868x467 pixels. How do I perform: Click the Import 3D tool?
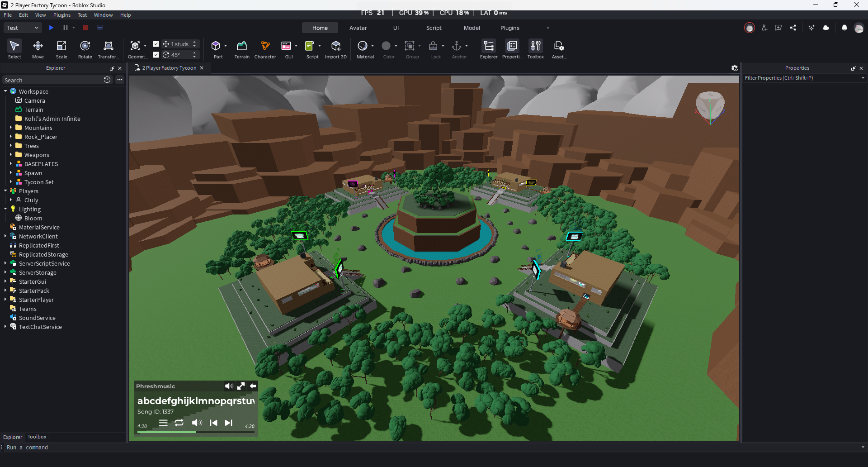(x=336, y=49)
